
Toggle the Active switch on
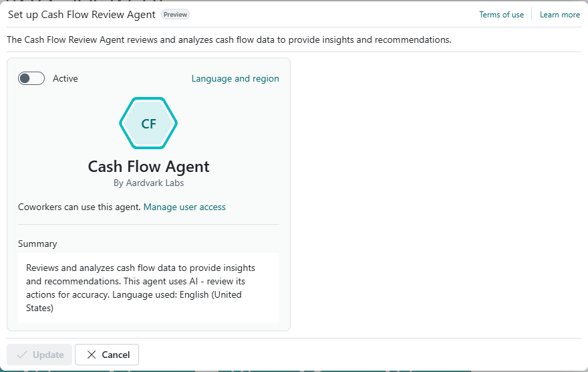click(x=31, y=78)
